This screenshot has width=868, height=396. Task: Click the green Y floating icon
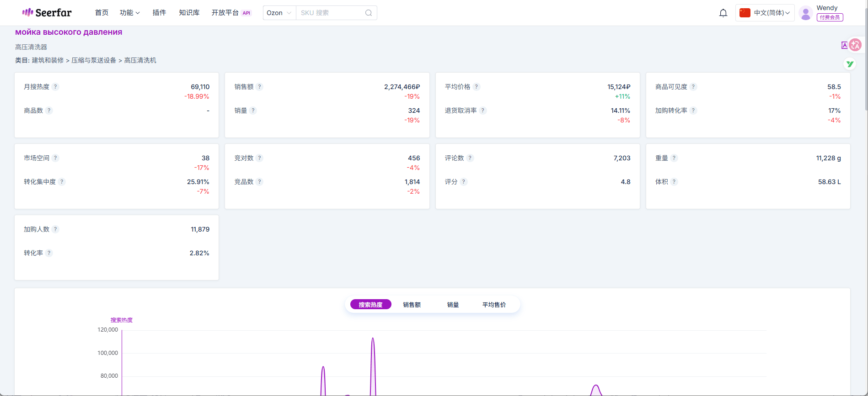pos(850,64)
